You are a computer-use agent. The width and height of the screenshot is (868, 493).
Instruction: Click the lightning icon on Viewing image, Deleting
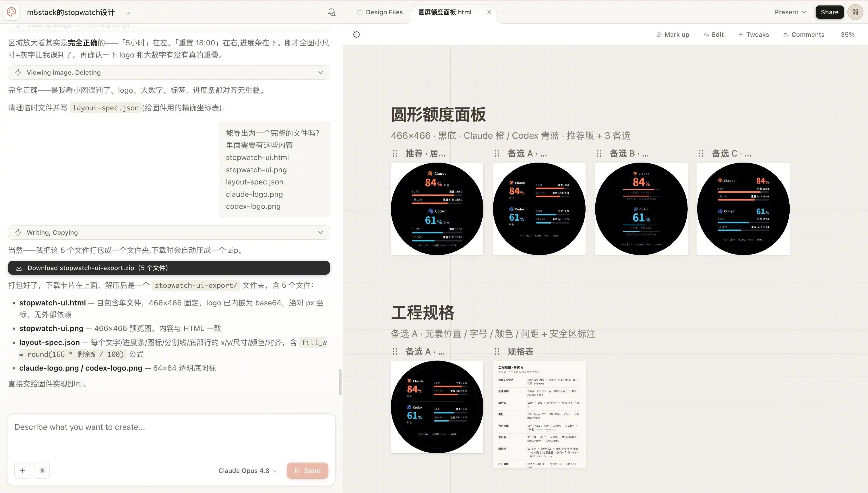[x=18, y=72]
